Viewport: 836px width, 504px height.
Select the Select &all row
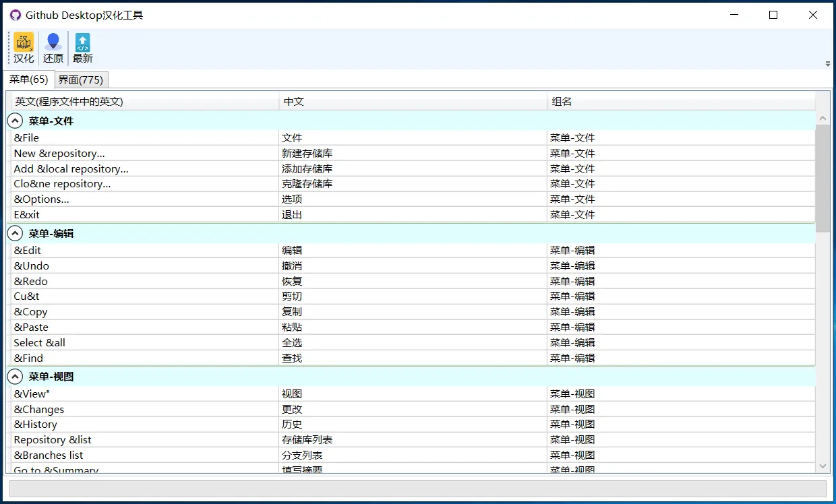(413, 342)
